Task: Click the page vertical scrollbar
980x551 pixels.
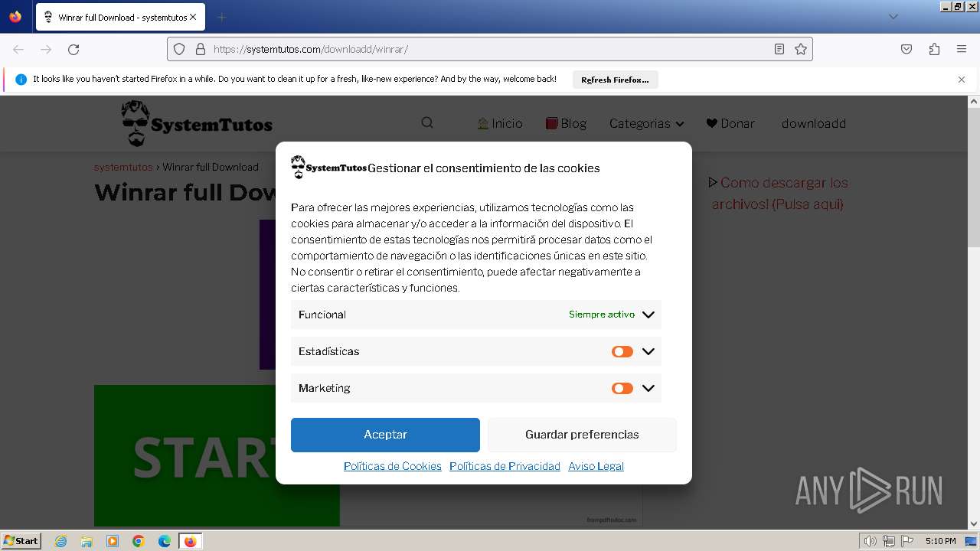Action: (x=974, y=178)
